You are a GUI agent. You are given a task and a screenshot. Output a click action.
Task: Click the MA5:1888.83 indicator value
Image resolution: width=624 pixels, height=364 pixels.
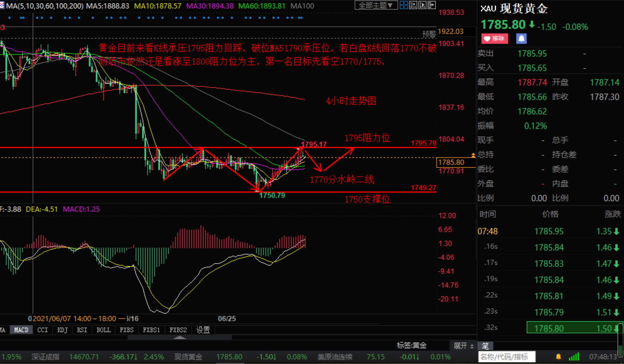click(x=108, y=6)
